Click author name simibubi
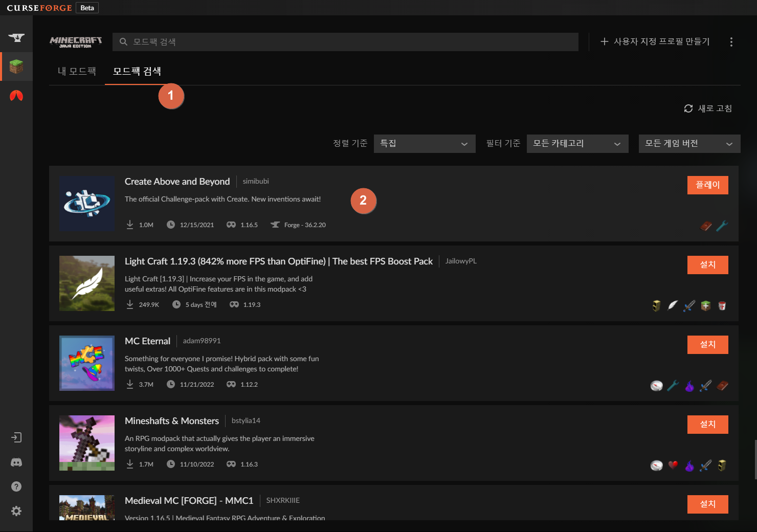 click(x=256, y=181)
